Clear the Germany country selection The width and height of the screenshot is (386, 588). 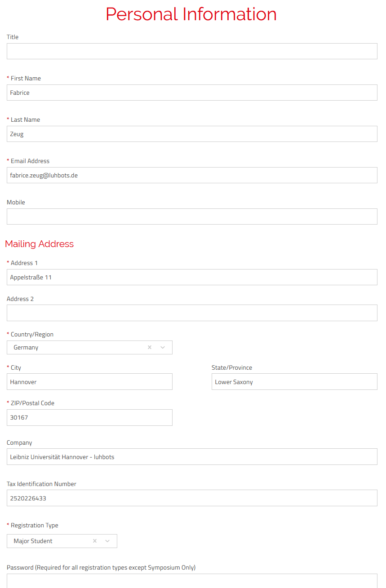[150, 347]
